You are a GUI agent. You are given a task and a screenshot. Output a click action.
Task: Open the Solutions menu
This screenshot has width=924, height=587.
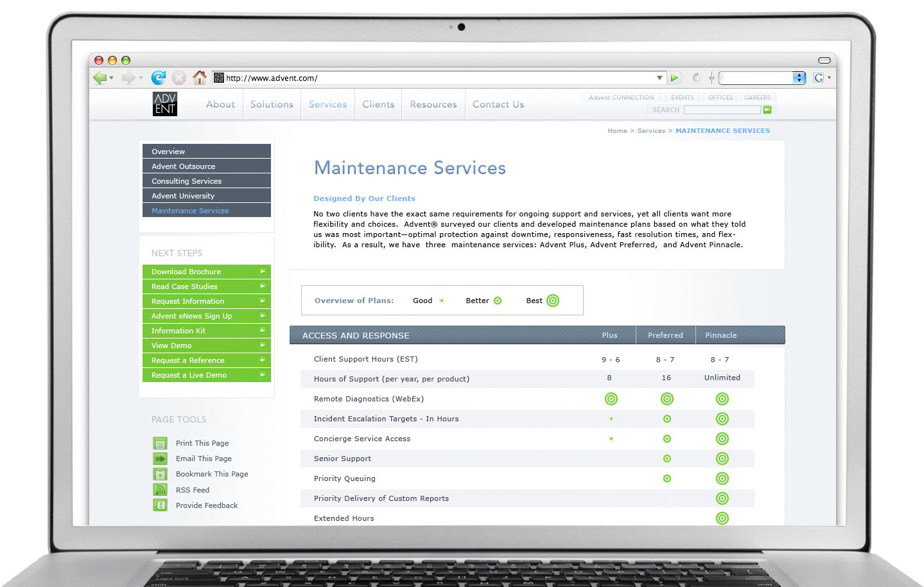(272, 104)
